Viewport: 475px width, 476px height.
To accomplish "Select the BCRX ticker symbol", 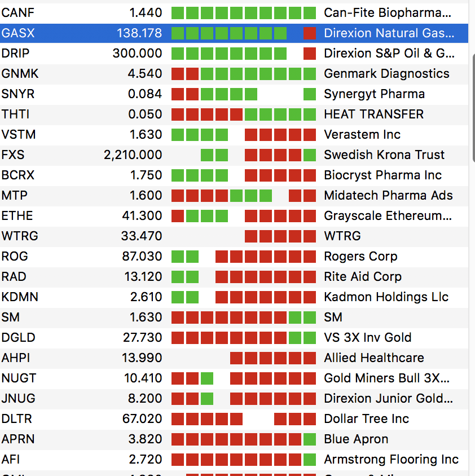I will point(17,175).
